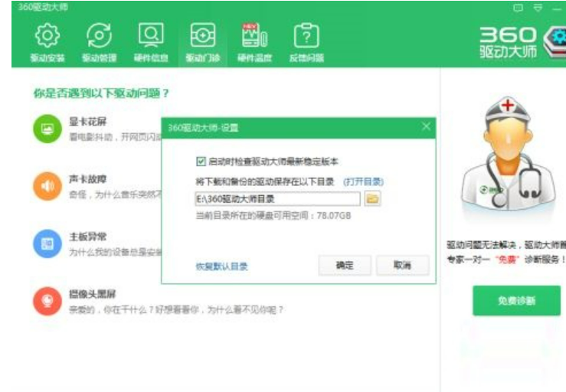Browse for folder with the yellow folder icon
This screenshot has height=392, width=566.
click(372, 198)
